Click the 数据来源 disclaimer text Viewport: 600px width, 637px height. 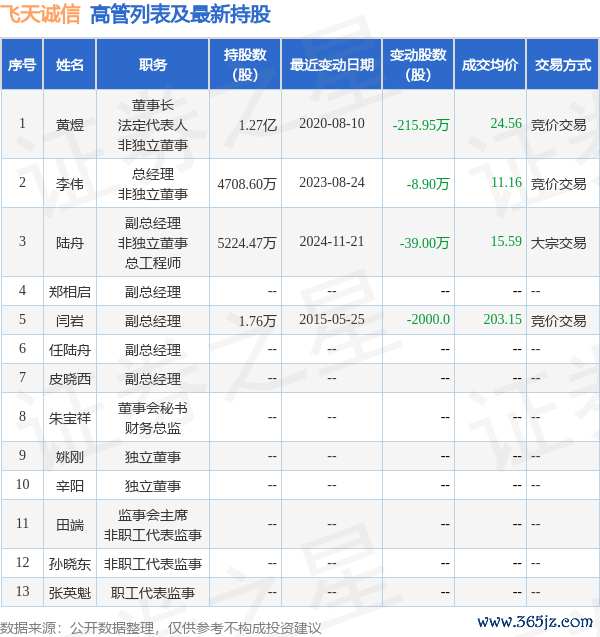click(161, 628)
